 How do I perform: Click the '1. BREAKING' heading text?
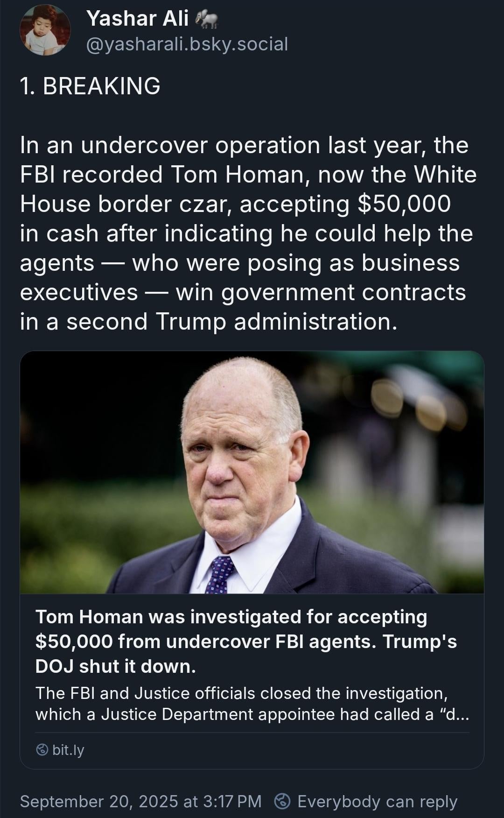90,86
